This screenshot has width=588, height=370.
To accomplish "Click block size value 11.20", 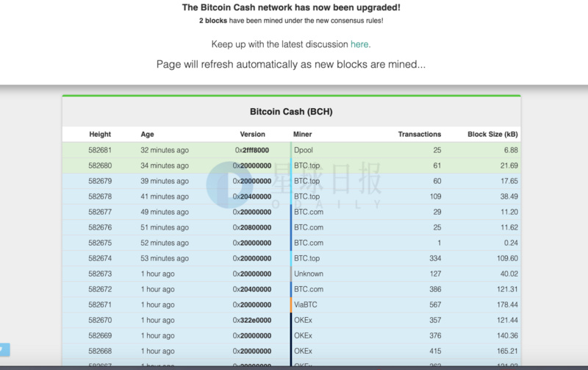I will [x=509, y=212].
